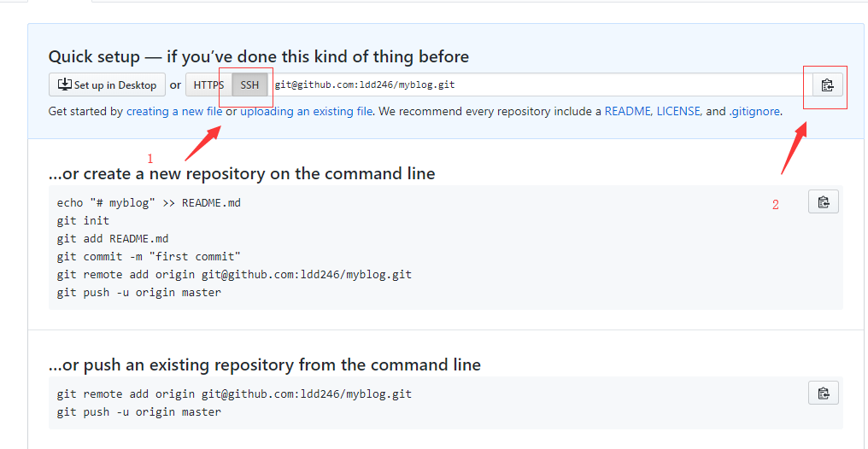This screenshot has height=449, width=868.
Task: Open Set up in Desktop
Action: (107, 85)
